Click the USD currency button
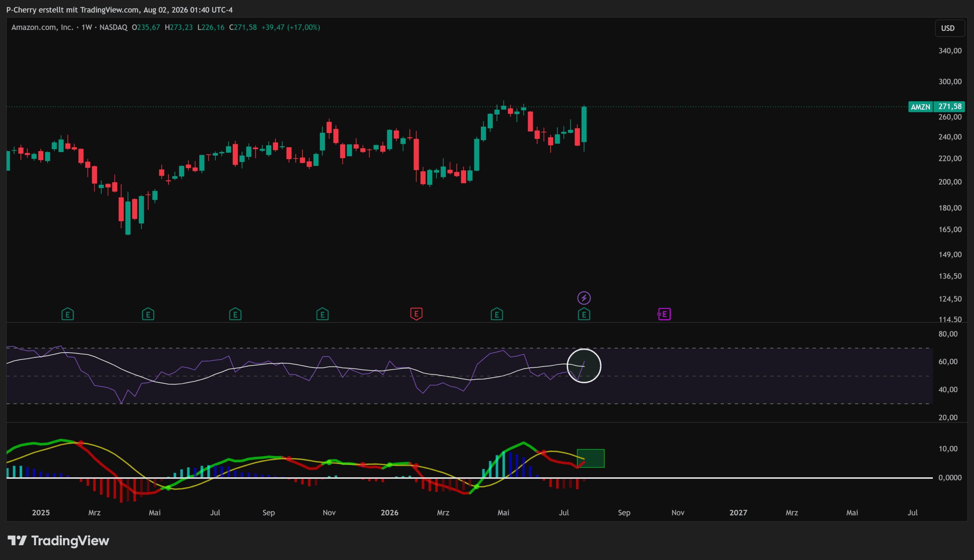The width and height of the screenshot is (974, 560). click(x=950, y=28)
